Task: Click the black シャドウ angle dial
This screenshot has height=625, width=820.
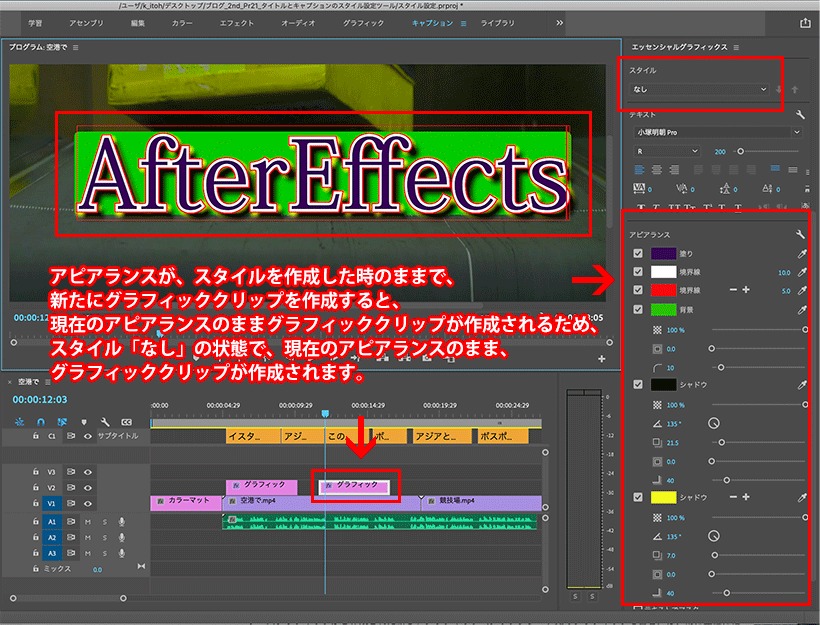Action: tap(713, 423)
